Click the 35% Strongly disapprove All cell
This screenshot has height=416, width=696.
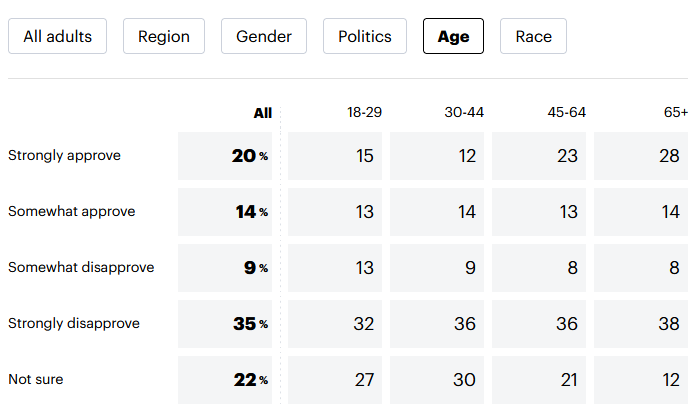click(x=226, y=324)
